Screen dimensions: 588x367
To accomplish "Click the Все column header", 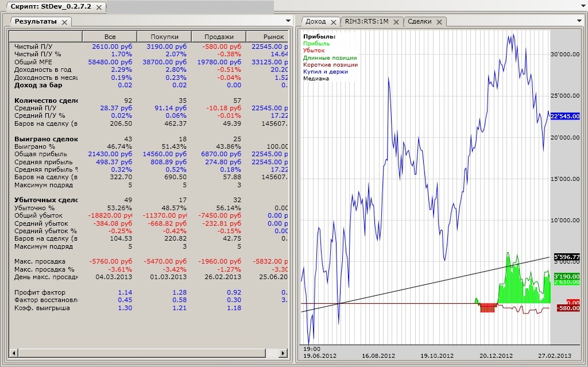I will click(110, 36).
